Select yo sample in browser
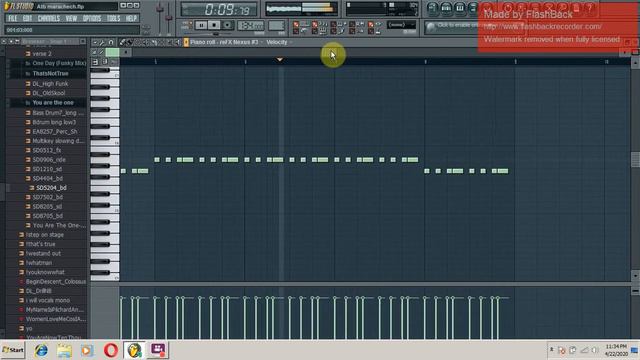This screenshot has width=640, height=360. pyautogui.click(x=29, y=328)
